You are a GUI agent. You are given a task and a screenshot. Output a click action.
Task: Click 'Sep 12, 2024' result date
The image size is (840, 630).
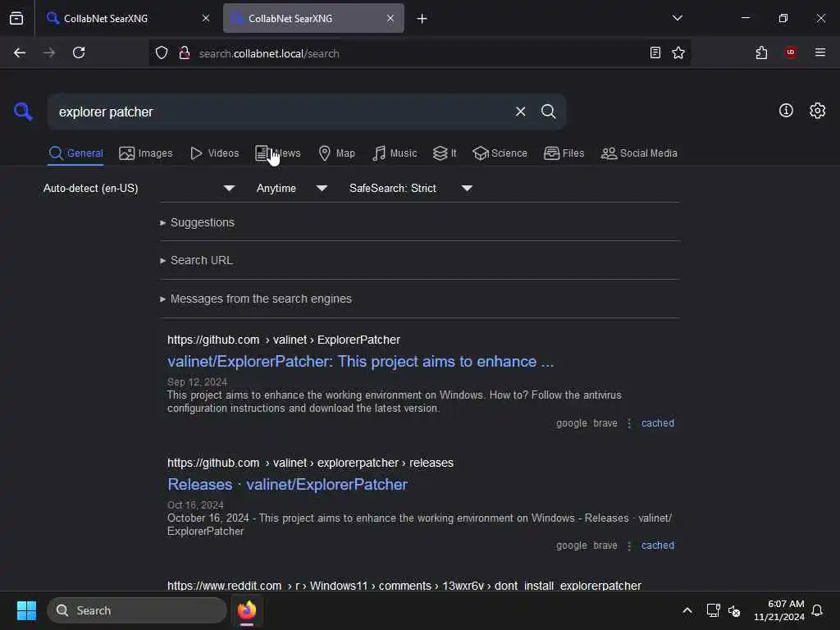coord(197,382)
